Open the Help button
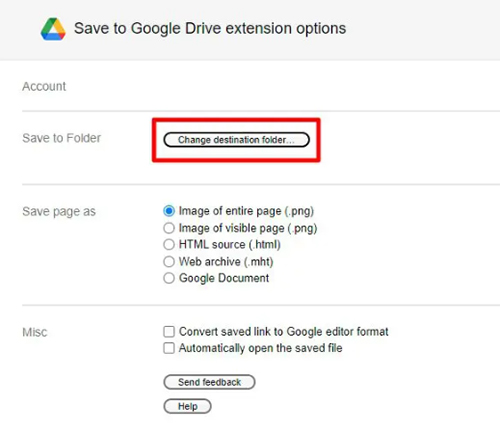 point(187,406)
